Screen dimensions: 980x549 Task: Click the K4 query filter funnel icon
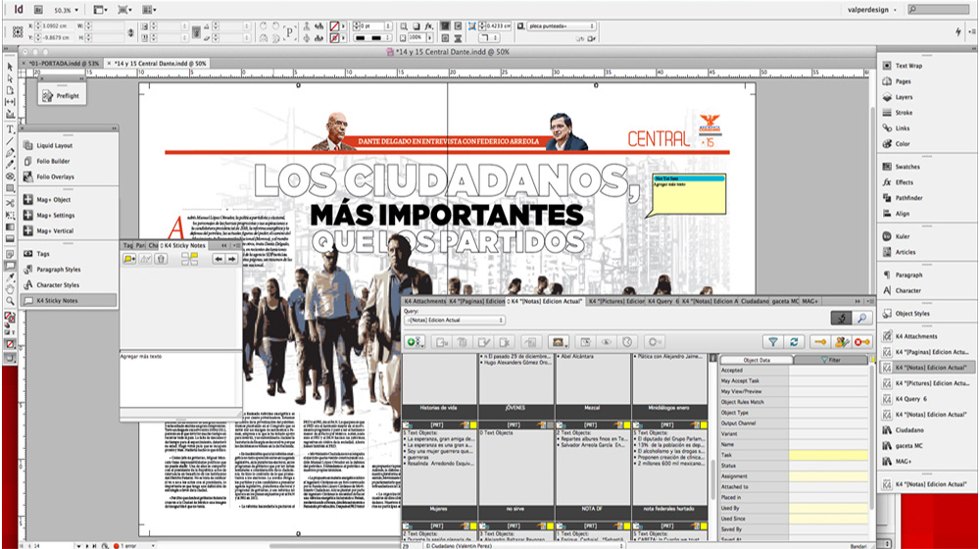click(x=772, y=341)
